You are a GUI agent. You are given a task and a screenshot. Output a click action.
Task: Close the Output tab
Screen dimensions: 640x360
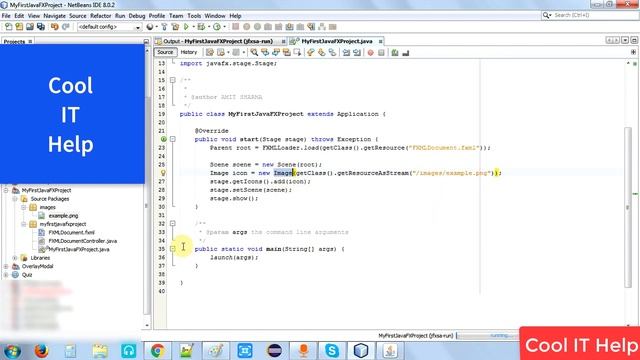coord(283,42)
